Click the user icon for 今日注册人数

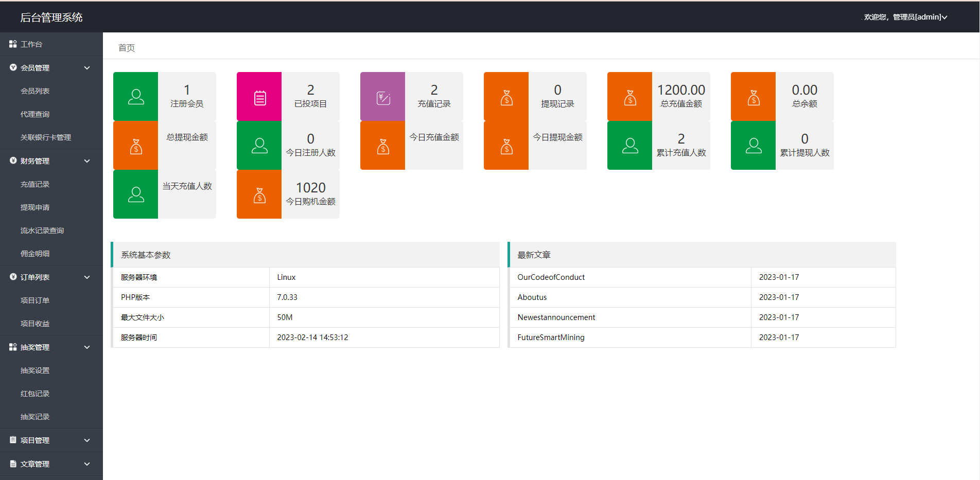pyautogui.click(x=259, y=146)
